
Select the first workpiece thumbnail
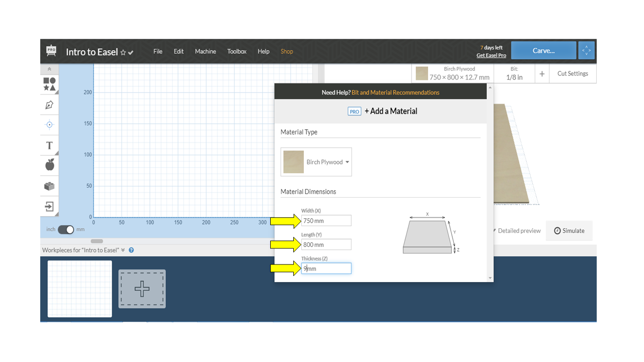[x=80, y=289]
